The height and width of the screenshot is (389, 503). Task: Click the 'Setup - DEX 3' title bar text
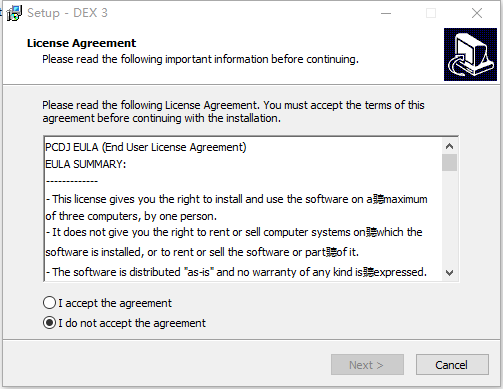(x=67, y=13)
